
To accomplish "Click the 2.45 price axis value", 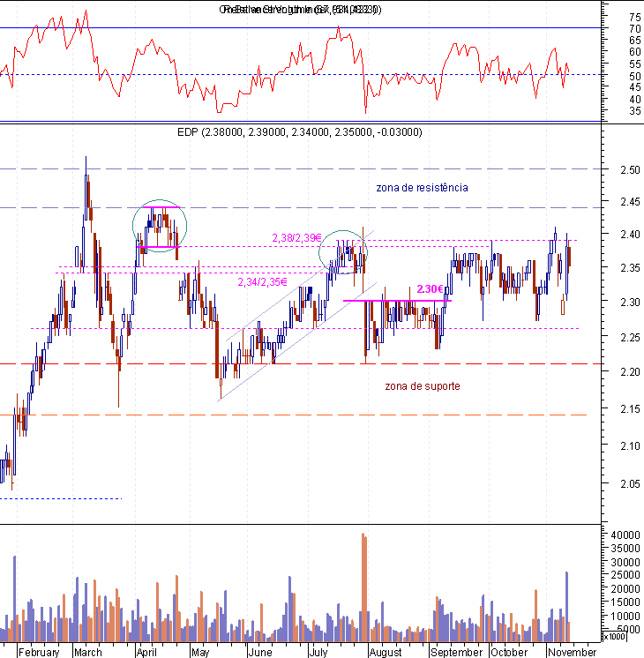I will (x=630, y=202).
